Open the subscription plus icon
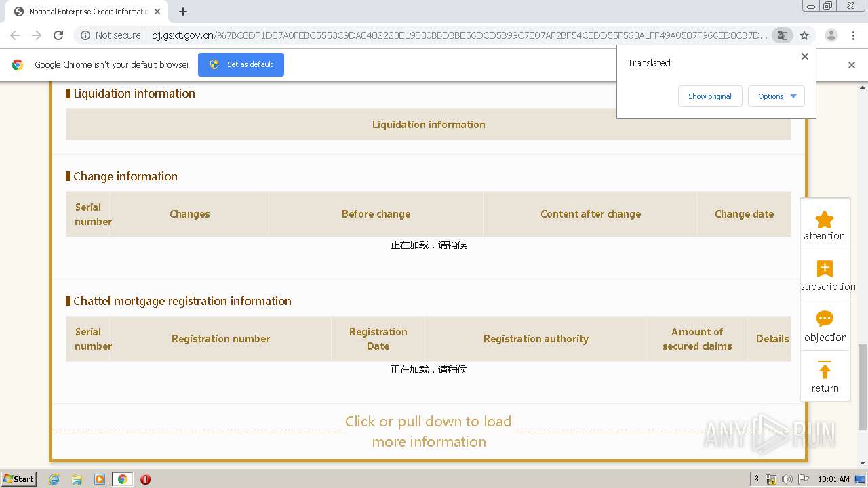 click(825, 268)
